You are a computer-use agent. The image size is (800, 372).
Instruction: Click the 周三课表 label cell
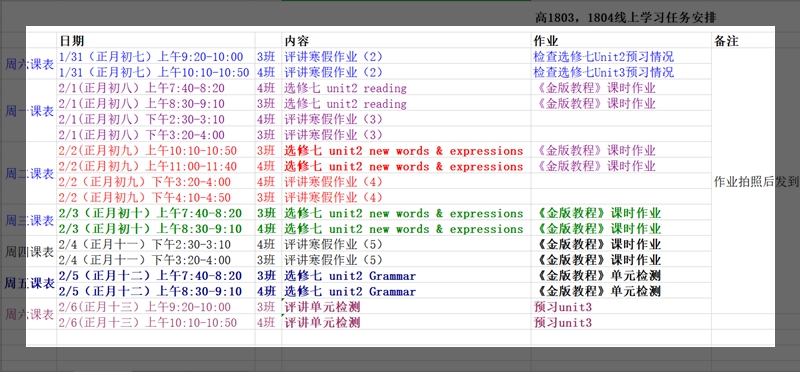pos(30,221)
